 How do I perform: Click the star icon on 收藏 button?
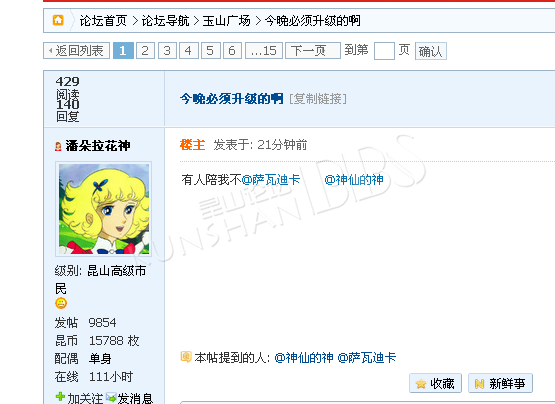tap(421, 383)
